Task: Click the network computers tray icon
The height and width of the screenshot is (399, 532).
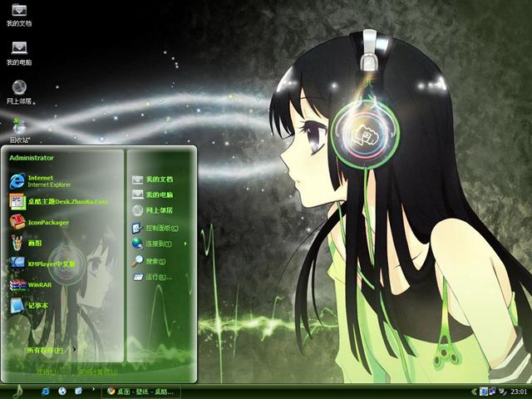Action: [492, 392]
